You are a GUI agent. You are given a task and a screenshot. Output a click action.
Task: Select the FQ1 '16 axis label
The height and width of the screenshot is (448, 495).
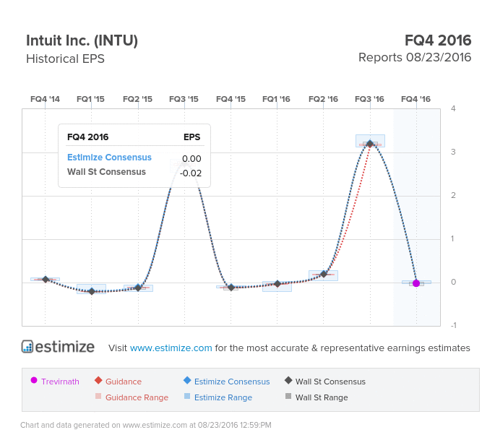276,99
